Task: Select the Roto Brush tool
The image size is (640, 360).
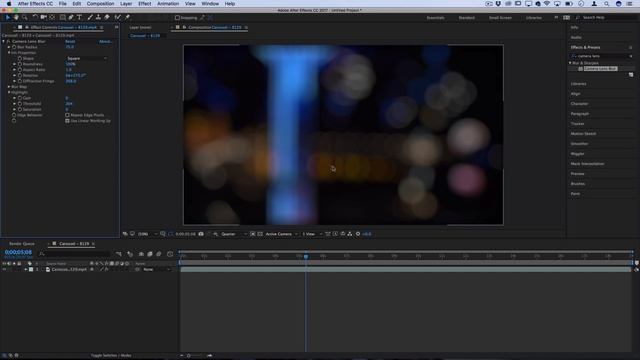Action: click(118, 18)
